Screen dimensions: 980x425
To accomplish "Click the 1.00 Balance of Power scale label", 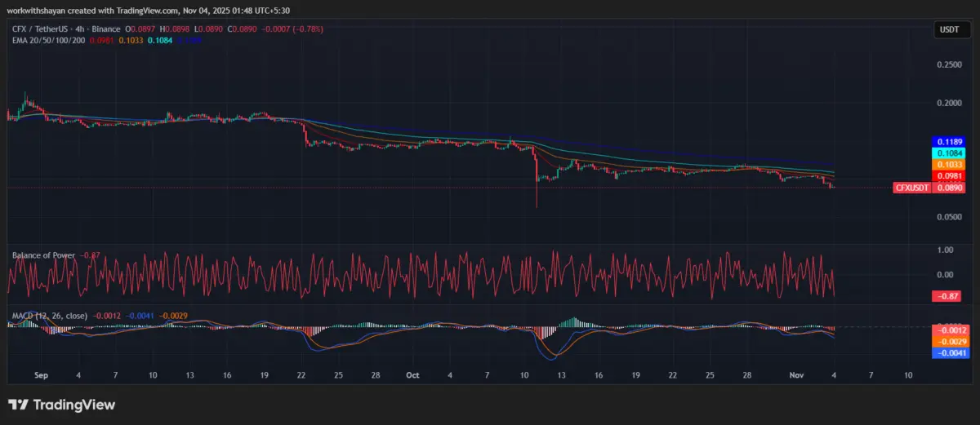I will (944, 250).
